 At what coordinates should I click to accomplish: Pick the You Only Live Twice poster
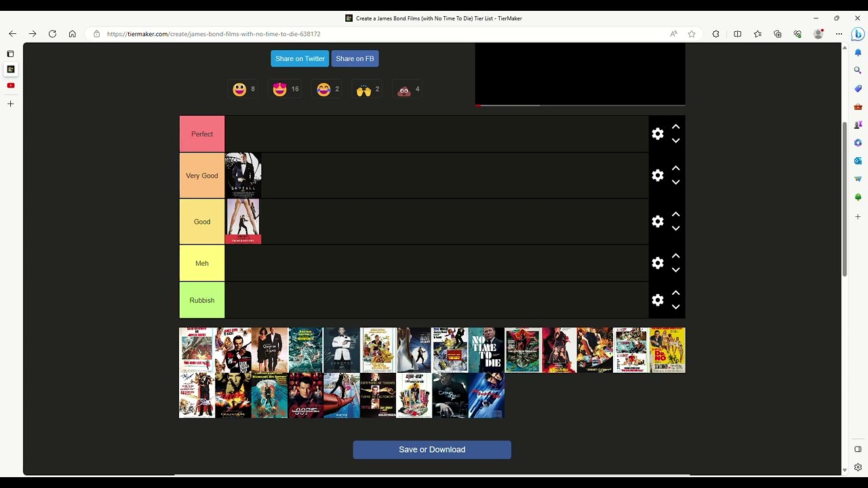(197, 350)
